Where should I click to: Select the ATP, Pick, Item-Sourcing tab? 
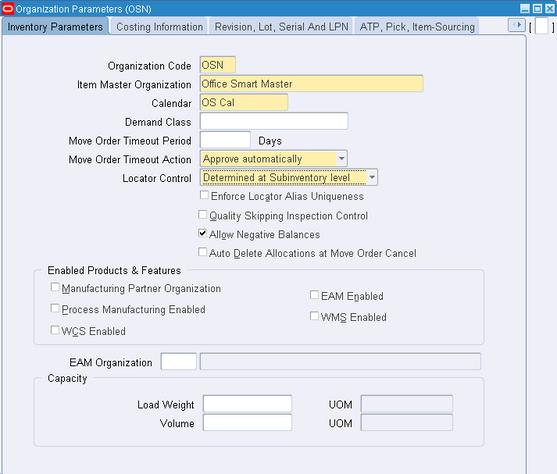(417, 27)
